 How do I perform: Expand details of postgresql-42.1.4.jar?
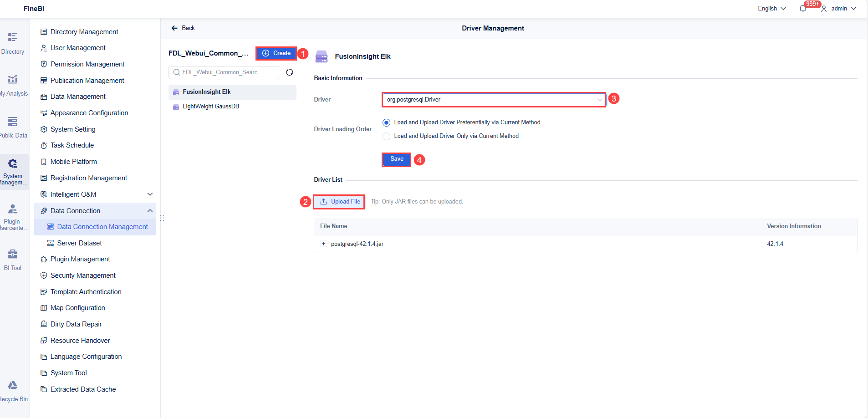323,244
